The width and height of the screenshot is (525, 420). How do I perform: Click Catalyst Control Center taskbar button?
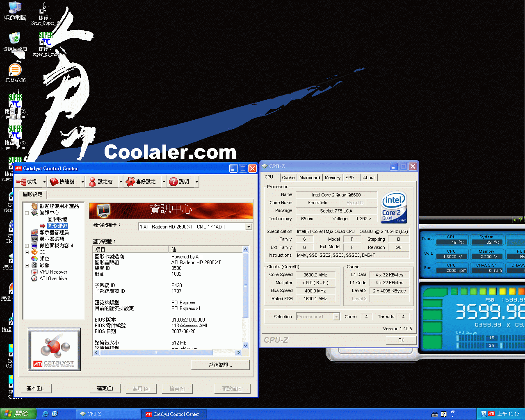point(173,414)
